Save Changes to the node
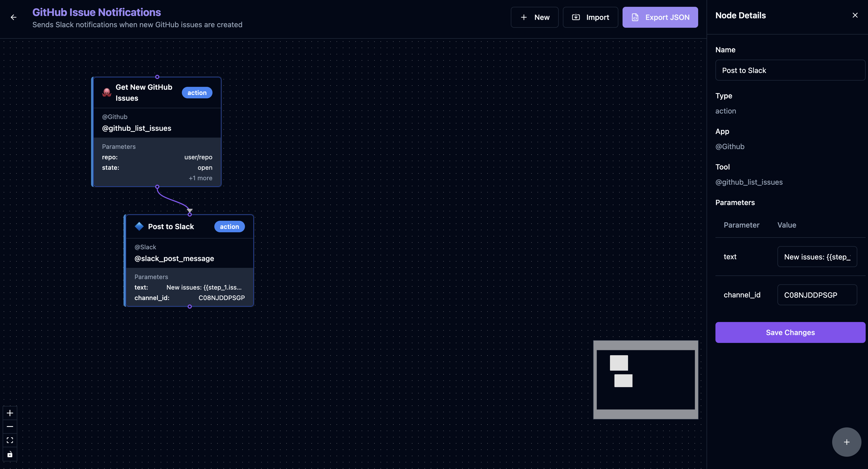 click(790, 332)
